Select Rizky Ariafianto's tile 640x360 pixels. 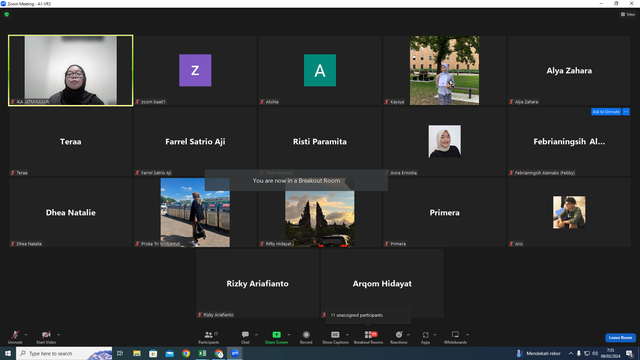[258, 283]
